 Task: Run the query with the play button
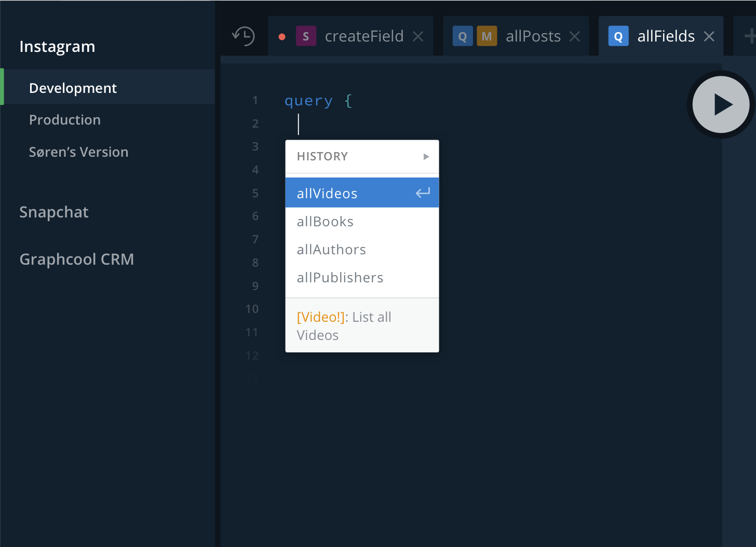click(x=721, y=104)
